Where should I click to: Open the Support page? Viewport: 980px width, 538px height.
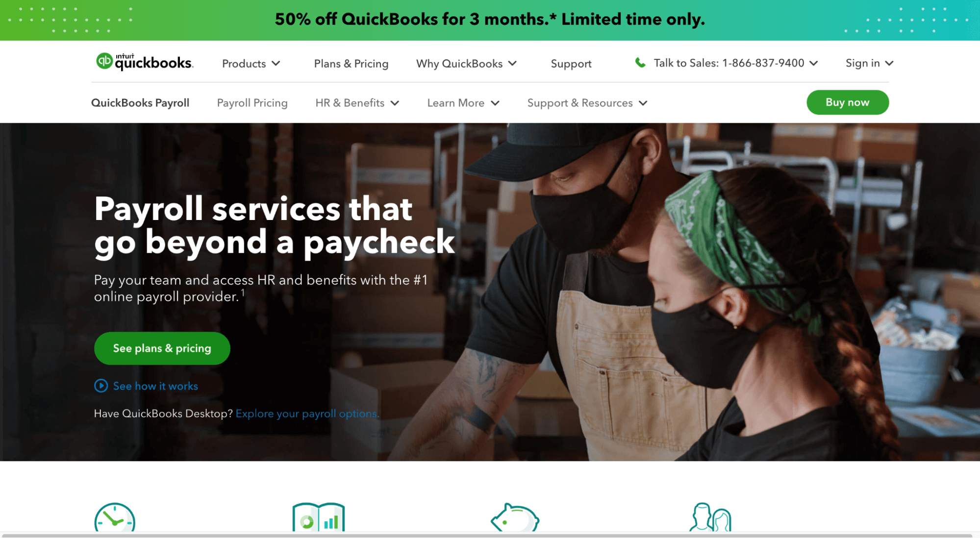click(x=571, y=64)
